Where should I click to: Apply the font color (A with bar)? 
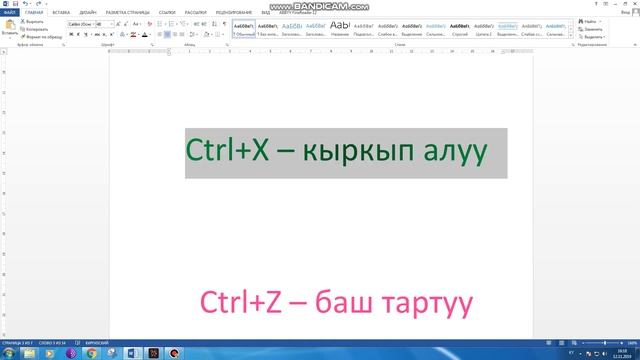pos(144,35)
